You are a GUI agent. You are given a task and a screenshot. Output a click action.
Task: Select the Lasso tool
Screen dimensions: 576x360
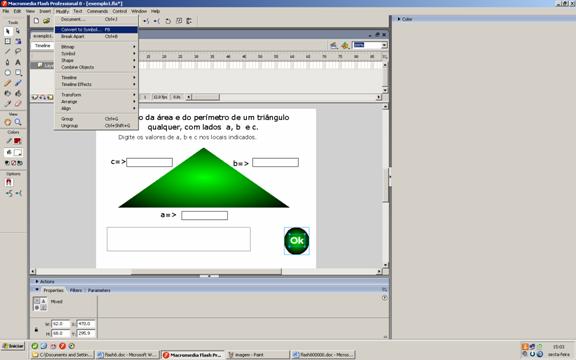[18, 51]
